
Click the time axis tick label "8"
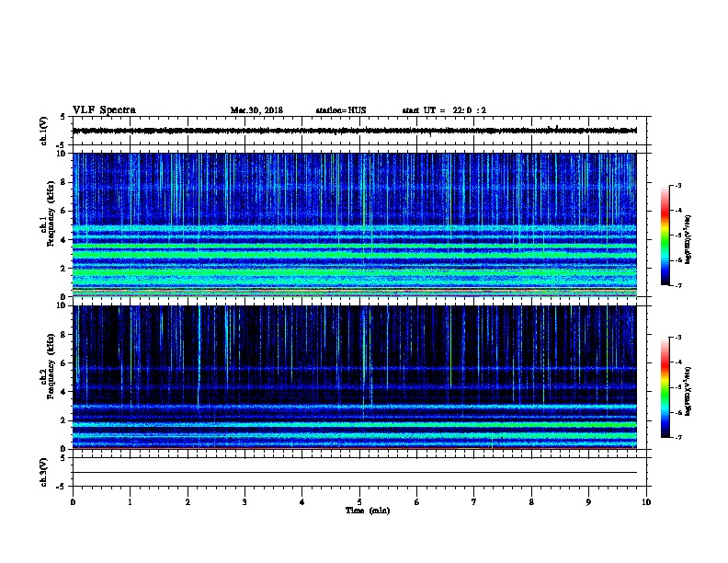point(531,502)
